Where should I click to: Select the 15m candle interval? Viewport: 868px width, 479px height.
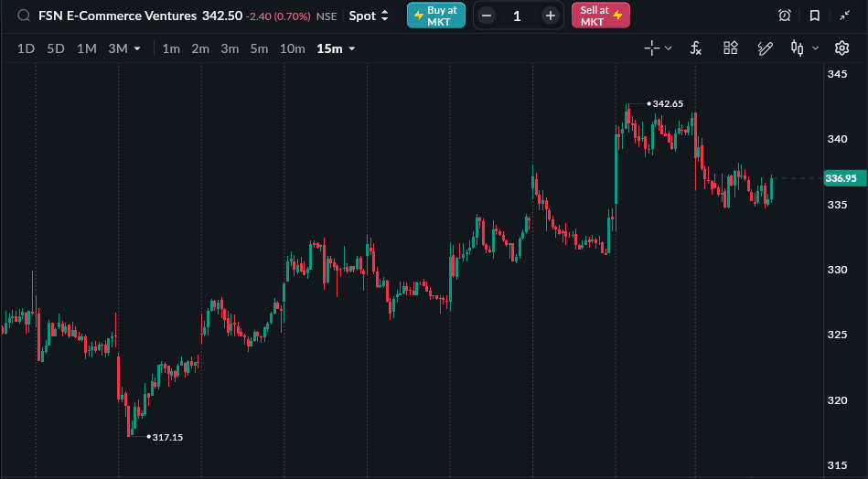(x=329, y=48)
